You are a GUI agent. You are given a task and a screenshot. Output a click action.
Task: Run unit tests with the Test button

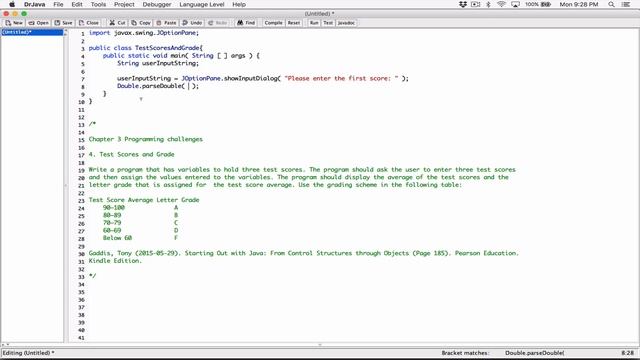click(328, 23)
